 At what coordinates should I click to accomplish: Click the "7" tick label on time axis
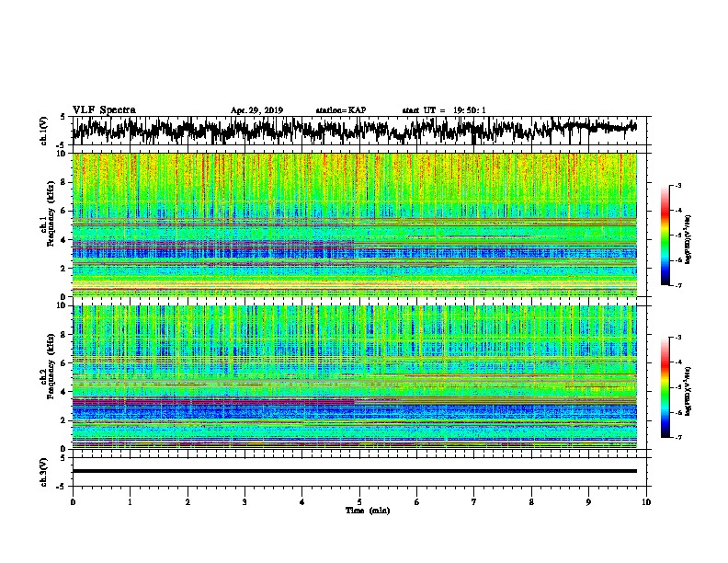click(474, 501)
